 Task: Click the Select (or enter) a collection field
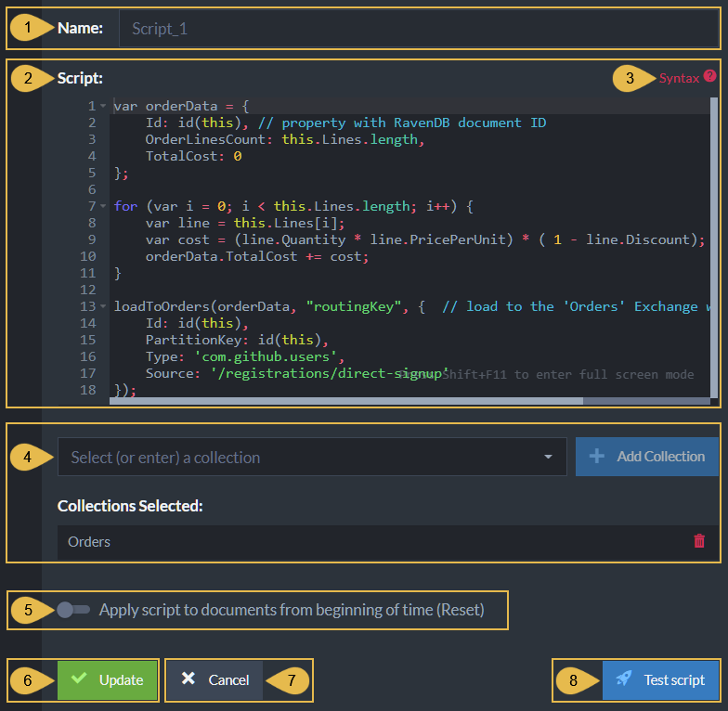point(312,457)
